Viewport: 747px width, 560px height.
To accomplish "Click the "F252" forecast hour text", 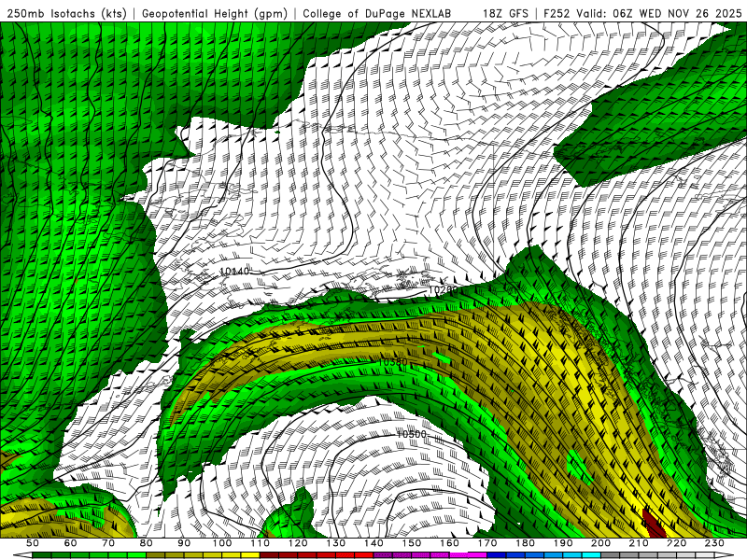I will [557, 13].
